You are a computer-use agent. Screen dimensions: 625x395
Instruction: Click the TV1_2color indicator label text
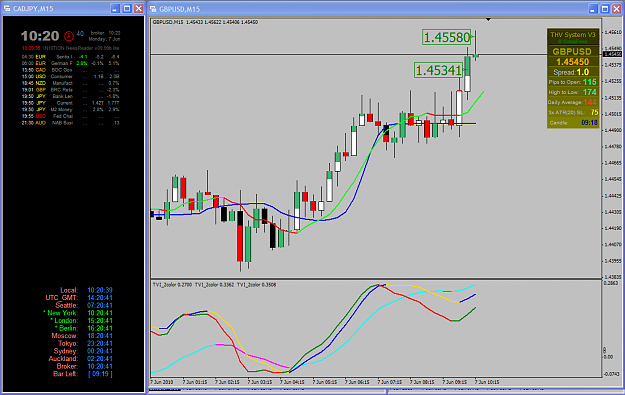[x=214, y=285]
